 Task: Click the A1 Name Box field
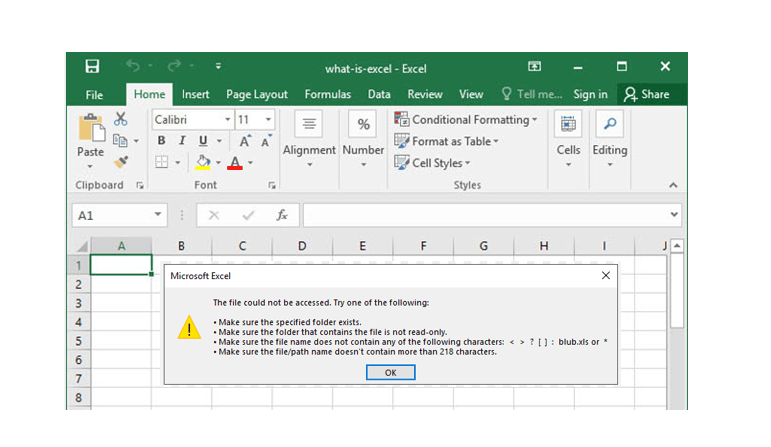(119, 215)
